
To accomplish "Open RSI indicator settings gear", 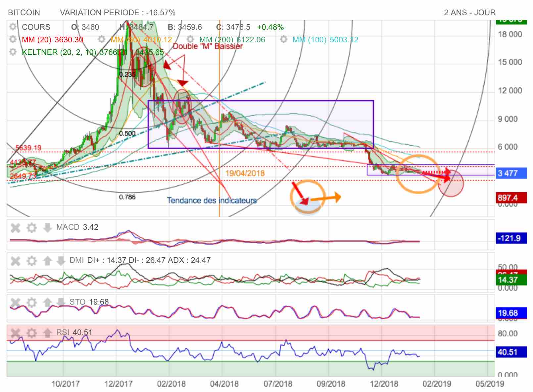I will pos(31,333).
